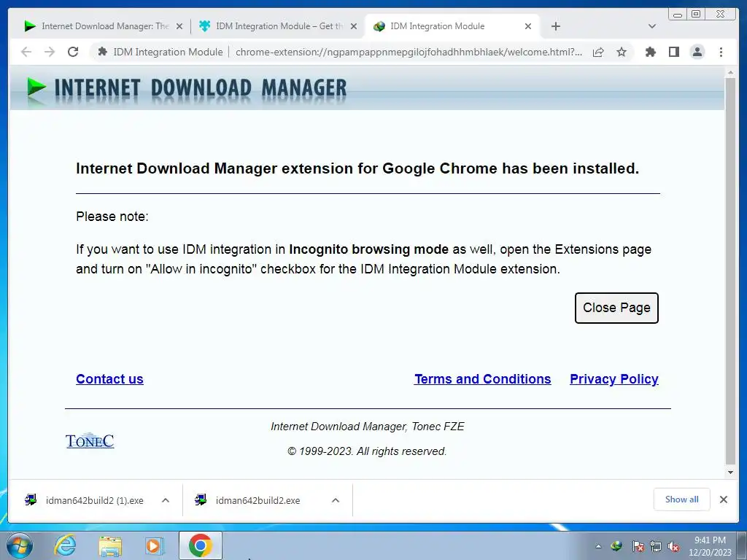This screenshot has width=747, height=560.
Task: Open the Chrome three-dot menu
Action: pyautogui.click(x=721, y=52)
